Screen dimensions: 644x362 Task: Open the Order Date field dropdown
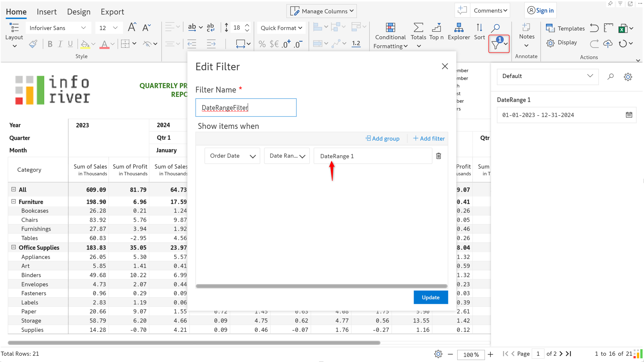(x=232, y=156)
